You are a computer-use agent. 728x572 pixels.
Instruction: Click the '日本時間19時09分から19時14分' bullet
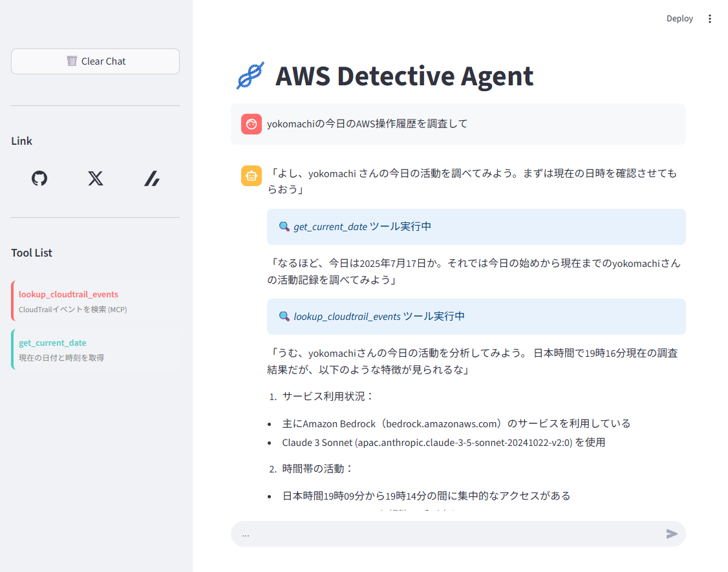(x=426, y=496)
